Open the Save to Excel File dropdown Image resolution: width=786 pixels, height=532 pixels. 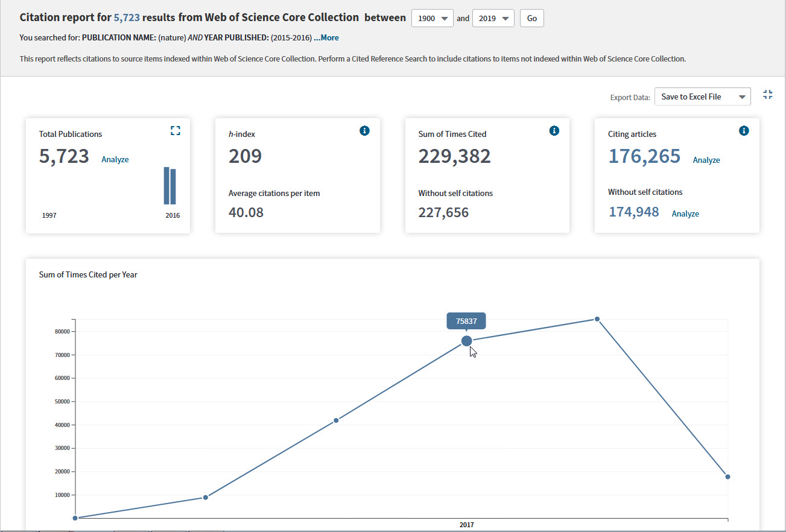(x=702, y=97)
